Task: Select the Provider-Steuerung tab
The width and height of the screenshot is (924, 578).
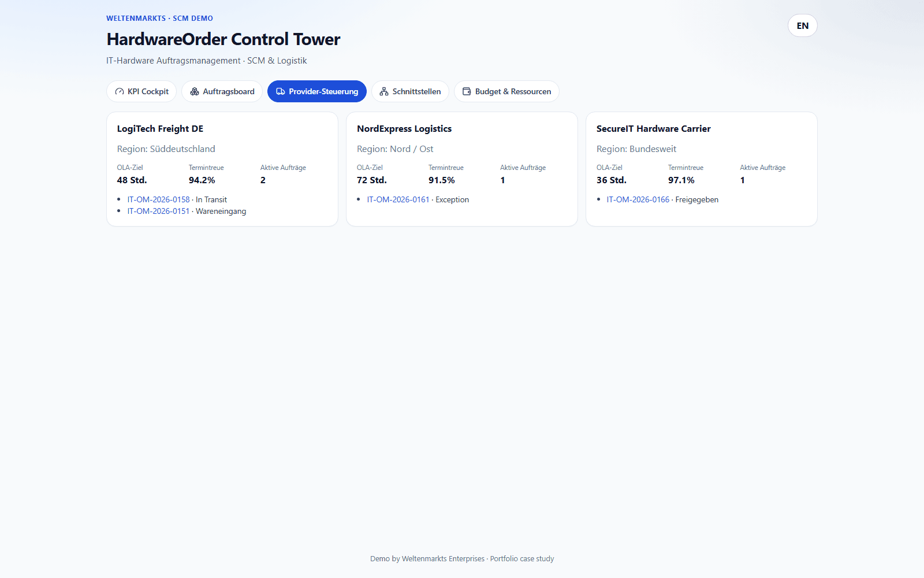Action: (x=317, y=91)
